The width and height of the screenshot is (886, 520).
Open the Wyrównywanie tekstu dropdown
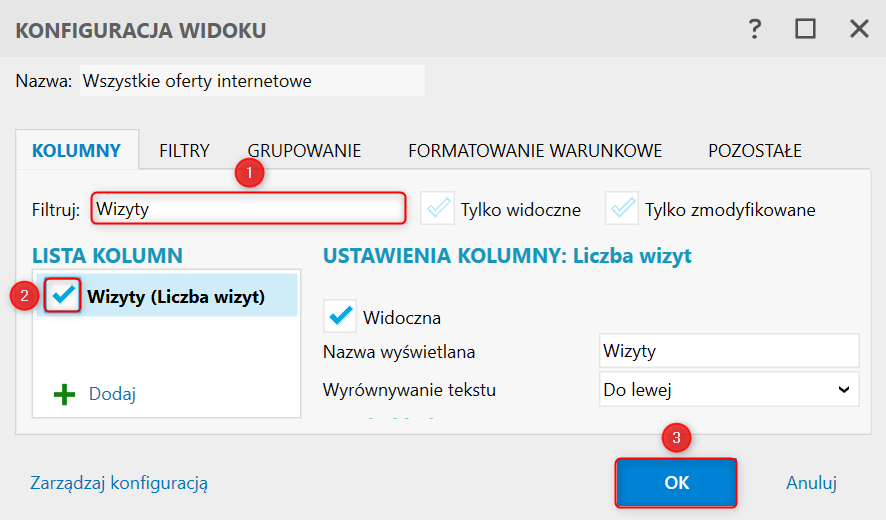(728, 389)
